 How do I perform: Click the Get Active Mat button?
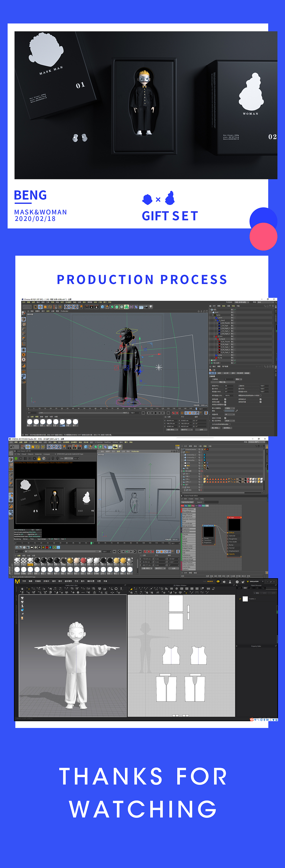[188, 502]
